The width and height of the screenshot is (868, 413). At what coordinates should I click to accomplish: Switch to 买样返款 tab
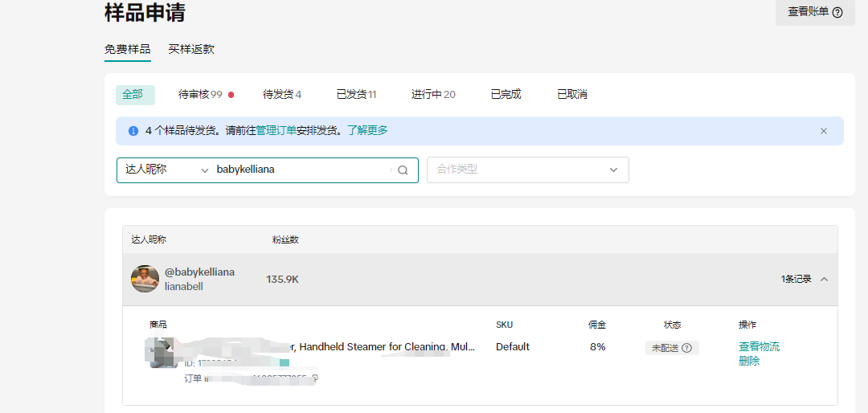point(191,49)
